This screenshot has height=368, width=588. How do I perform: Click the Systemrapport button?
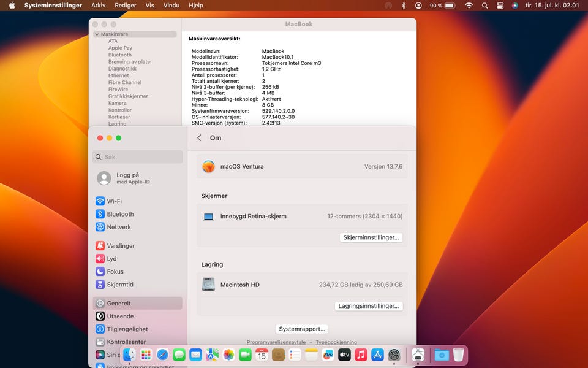pyautogui.click(x=302, y=329)
